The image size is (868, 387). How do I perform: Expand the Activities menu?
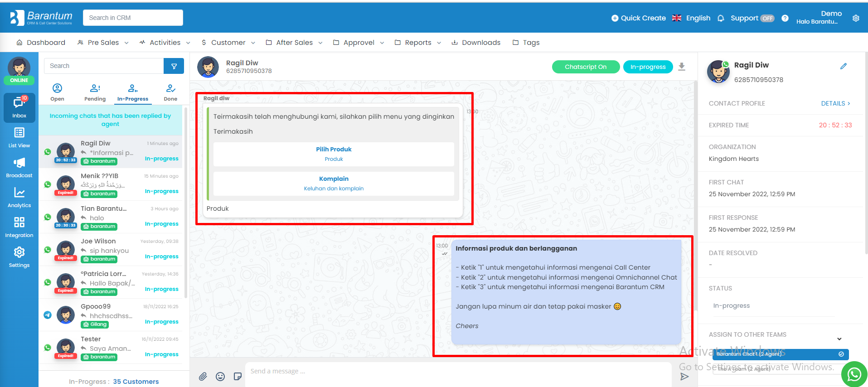coord(165,43)
